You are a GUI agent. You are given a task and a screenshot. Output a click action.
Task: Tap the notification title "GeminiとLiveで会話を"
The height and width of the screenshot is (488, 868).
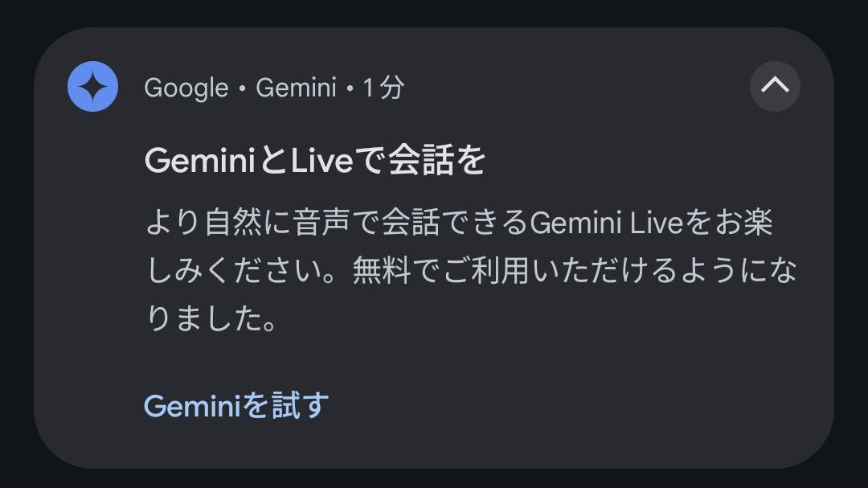(x=315, y=161)
